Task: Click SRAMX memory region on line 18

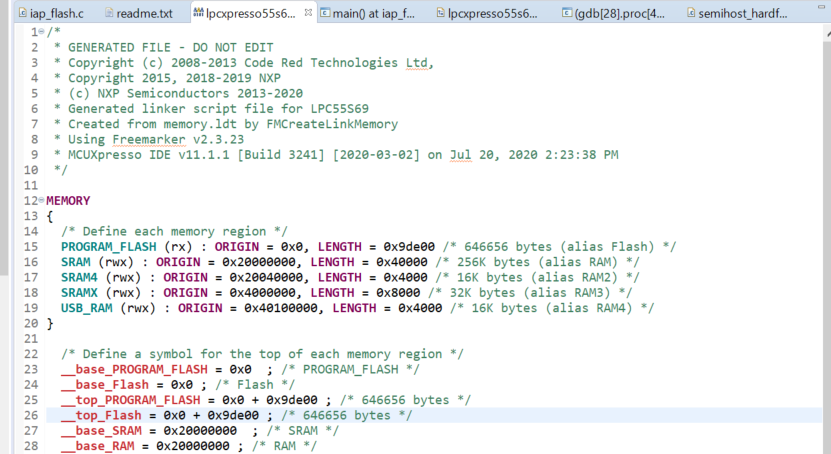Action: coord(79,293)
